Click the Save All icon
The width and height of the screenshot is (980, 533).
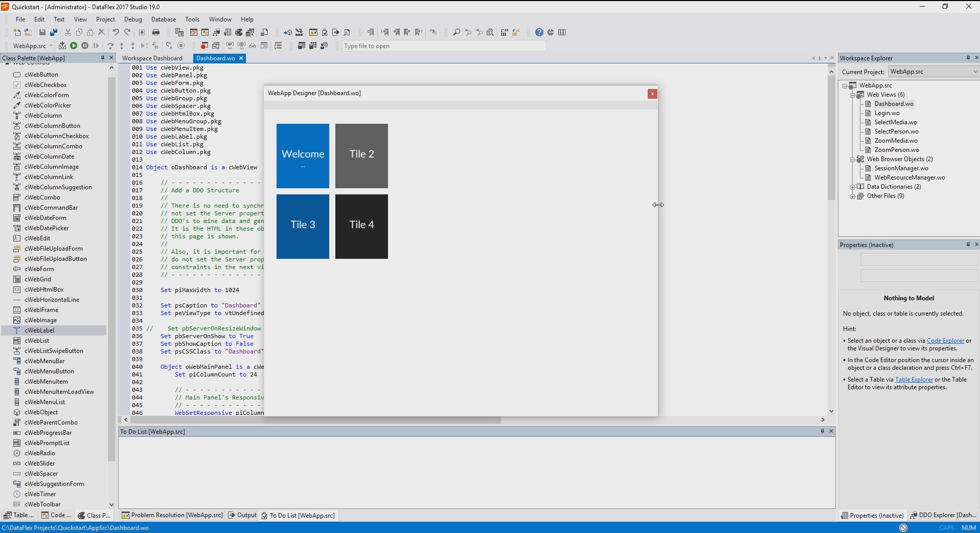[54, 32]
